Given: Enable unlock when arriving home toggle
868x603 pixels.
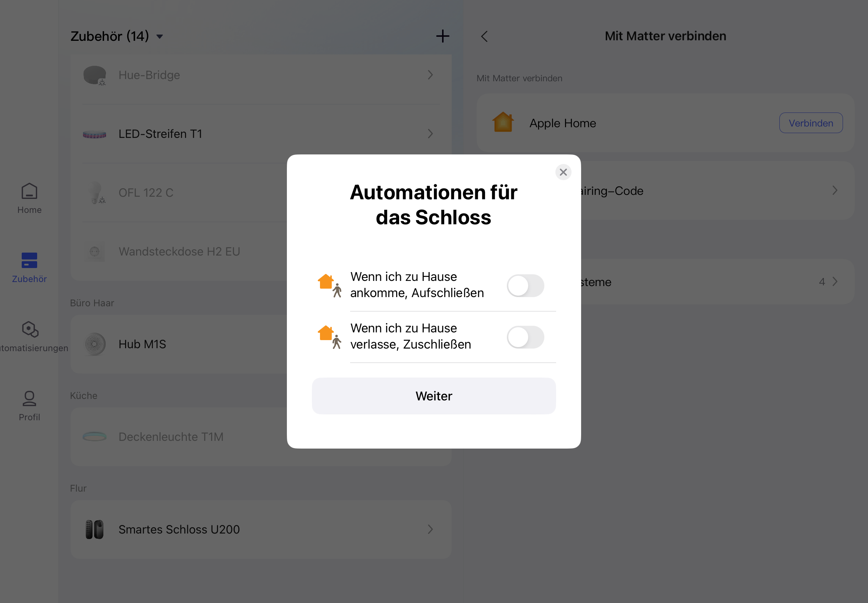Looking at the screenshot, I should pyautogui.click(x=525, y=286).
